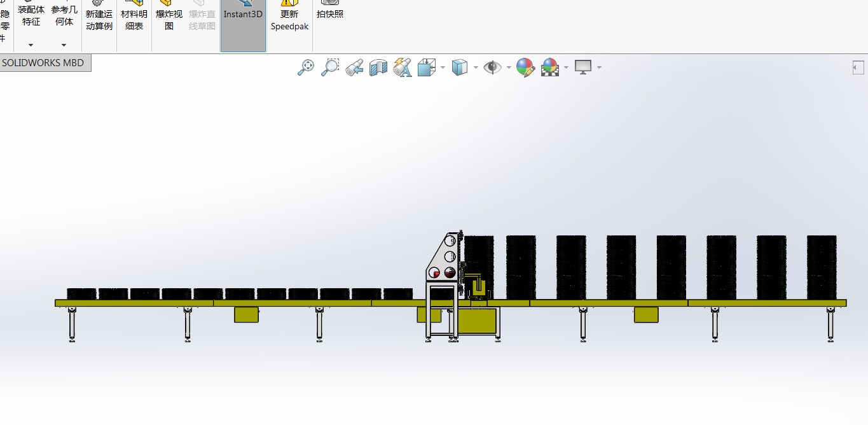Expand the View Settings dropdown arrow
Image resolution: width=868 pixels, height=425 pixels.
(599, 67)
